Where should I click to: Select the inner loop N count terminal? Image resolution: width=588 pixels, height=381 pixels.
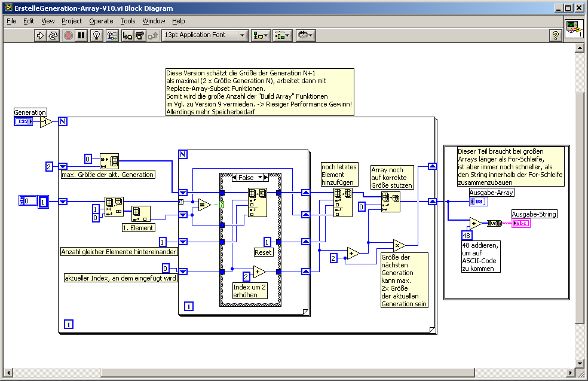coord(183,154)
